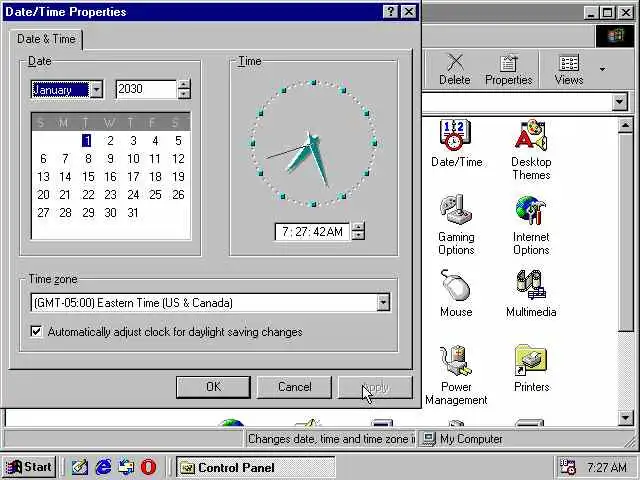Click the Windows logo in Control Panel toolbar

[615, 36]
